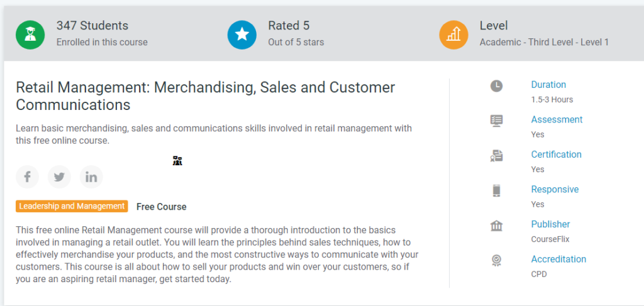Open the Duration link
Viewport: 644px width, 306px height.
pos(548,85)
